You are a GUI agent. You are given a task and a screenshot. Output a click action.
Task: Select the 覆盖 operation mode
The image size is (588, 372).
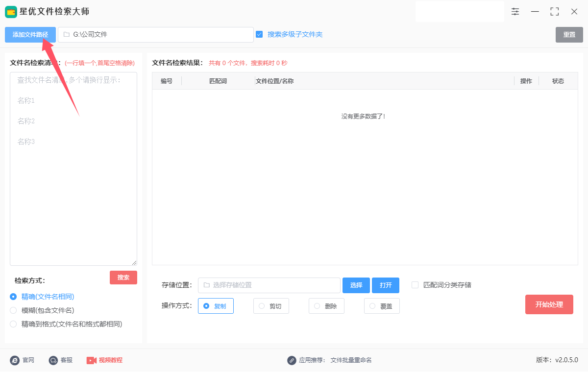pyautogui.click(x=382, y=306)
